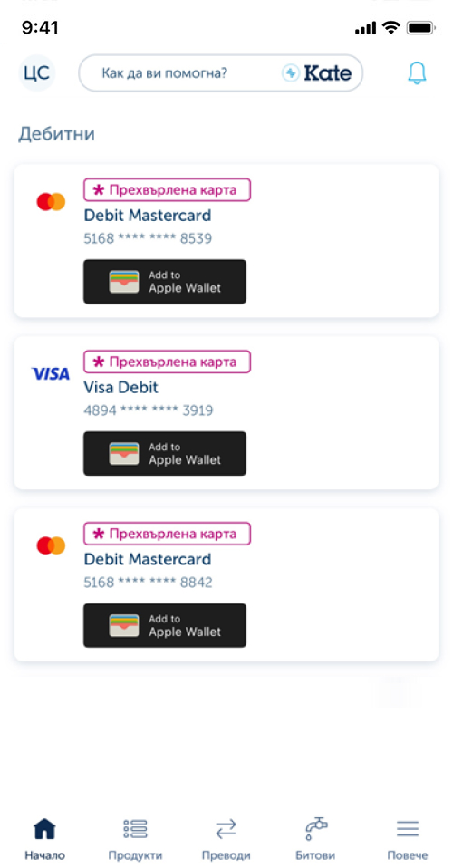Tap 'Прехвърлена карта' badge on card 8539
This screenshot has height=868, width=453.
(x=168, y=190)
